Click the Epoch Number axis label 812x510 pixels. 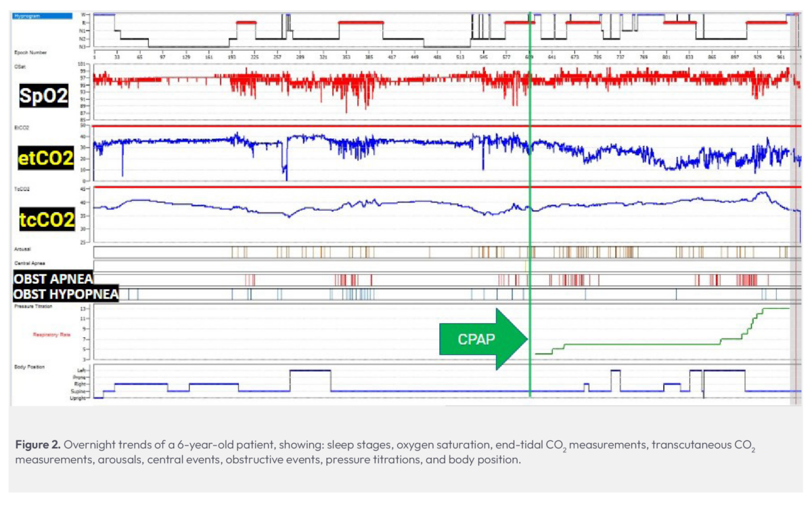pyautogui.click(x=29, y=52)
